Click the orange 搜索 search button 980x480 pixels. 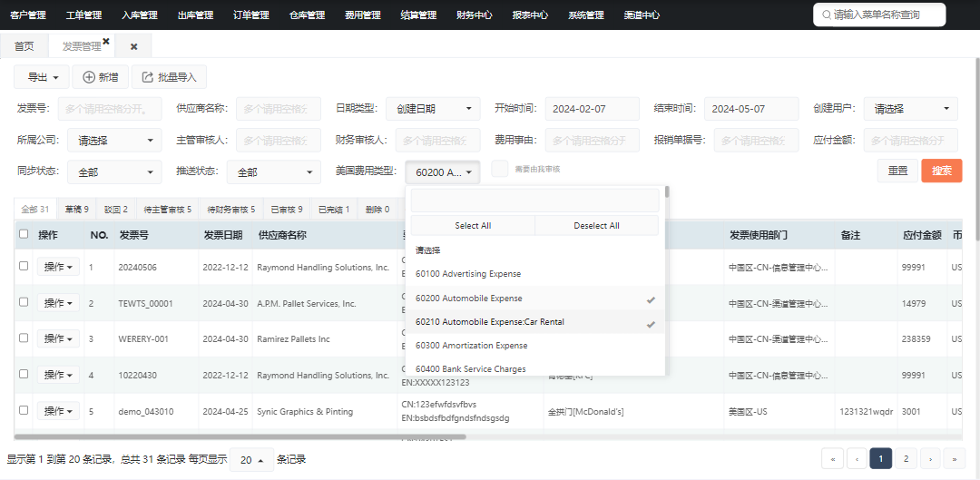pyautogui.click(x=942, y=171)
